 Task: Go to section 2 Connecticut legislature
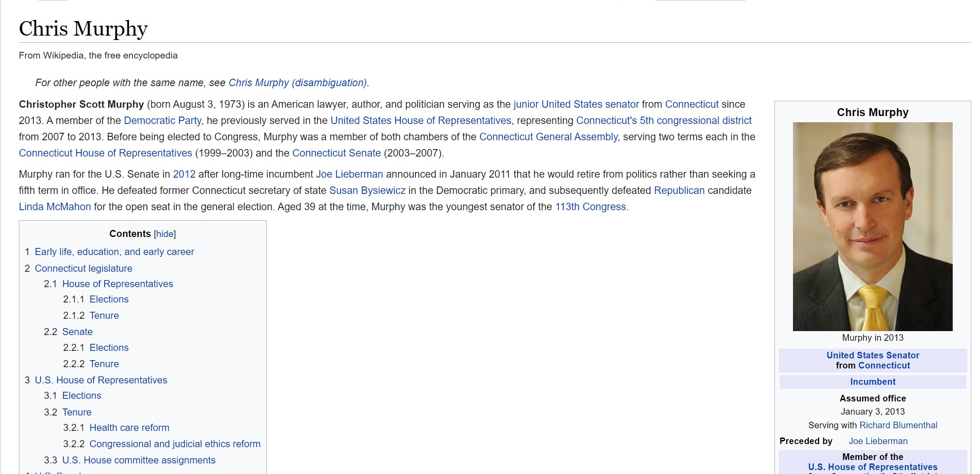[84, 268]
